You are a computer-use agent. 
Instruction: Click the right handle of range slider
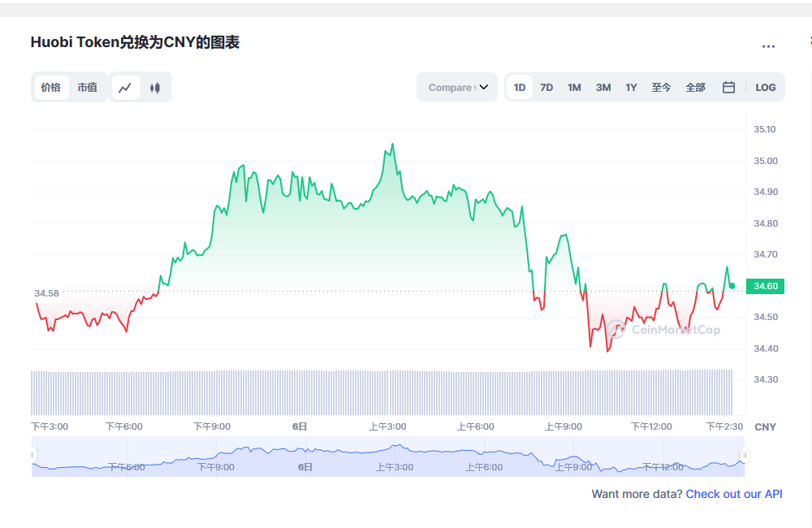[x=745, y=456]
